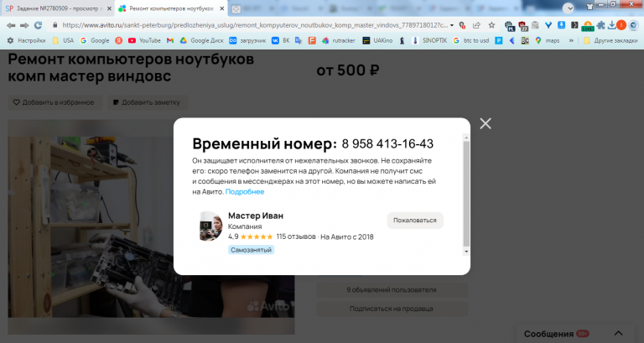The height and width of the screenshot is (343, 644).
Task: Click the round globe icon at toolbar end
Action: (633, 25)
